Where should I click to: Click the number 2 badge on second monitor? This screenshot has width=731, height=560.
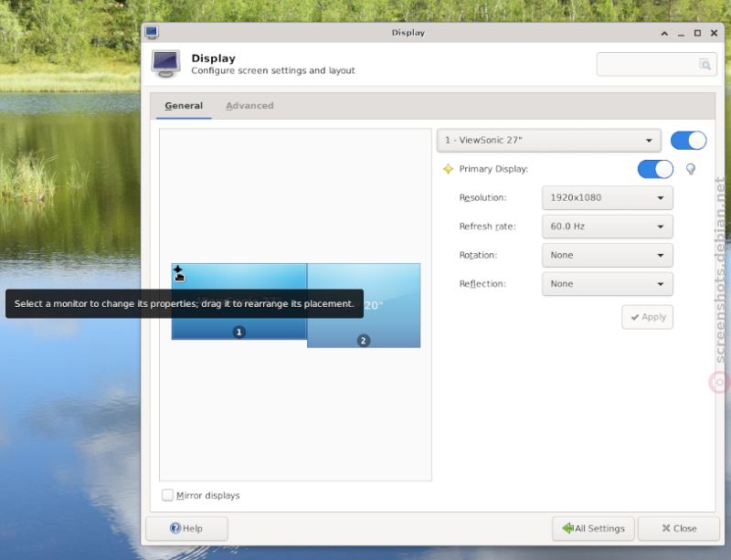click(363, 341)
